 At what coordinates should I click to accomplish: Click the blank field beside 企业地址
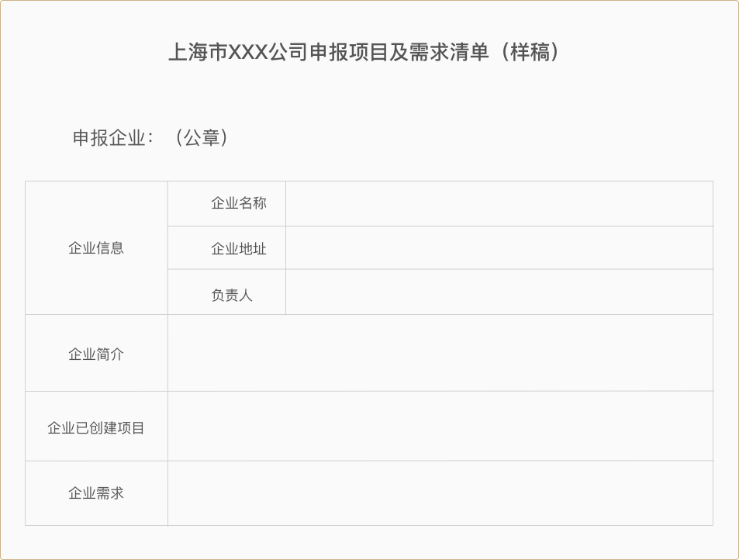(499, 248)
